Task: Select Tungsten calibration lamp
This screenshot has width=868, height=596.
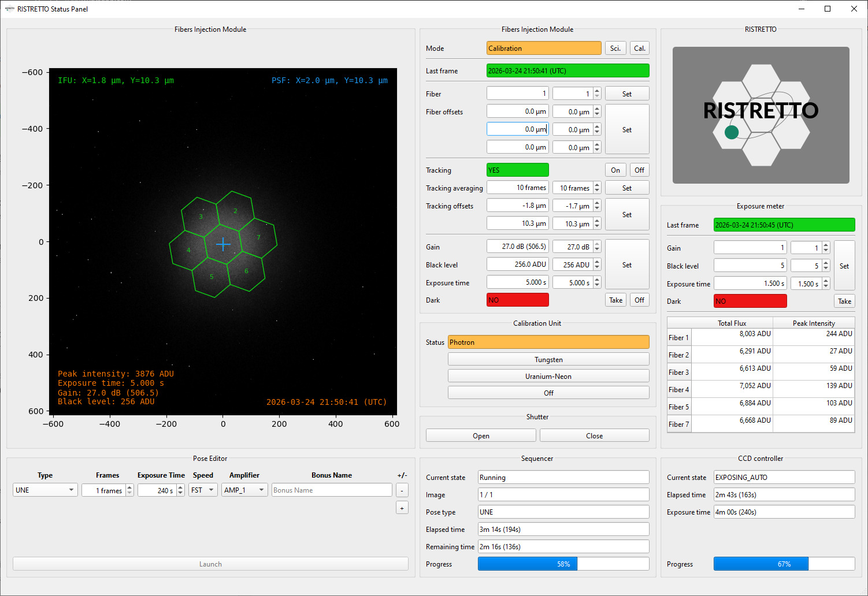Action: click(548, 359)
